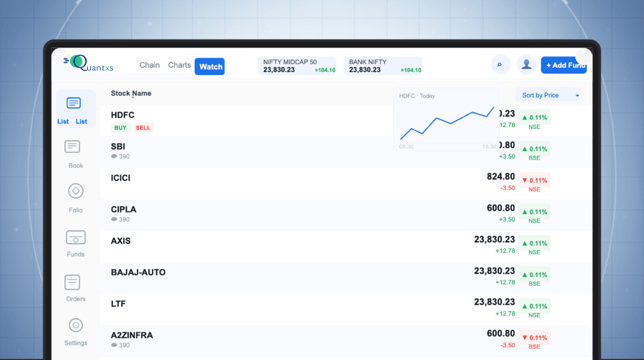The width and height of the screenshot is (644, 360).
Task: Click the A2ZINFRA price 600.80
Action: coord(500,334)
